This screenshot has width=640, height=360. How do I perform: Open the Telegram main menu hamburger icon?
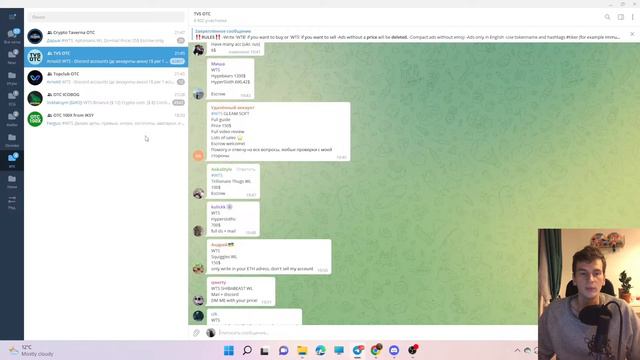tap(12, 17)
